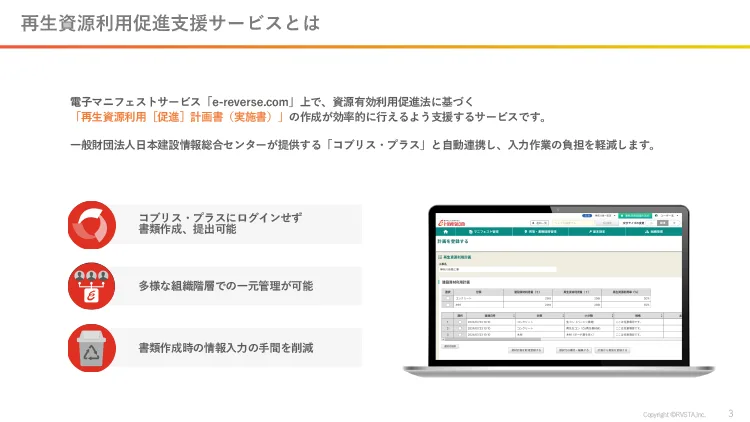Click the red trash bin recycle icon

[92, 348]
